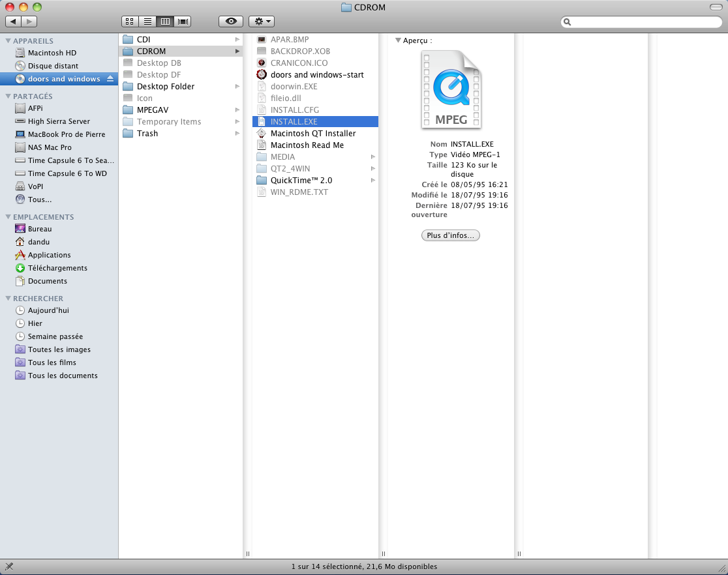Open the VoPI shared device
The height and width of the screenshot is (575, 728).
[59, 186]
